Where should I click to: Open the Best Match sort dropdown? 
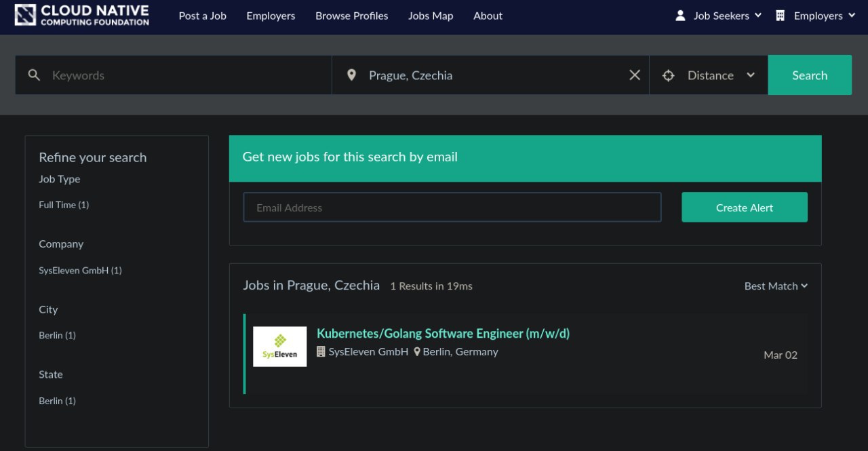[776, 286]
